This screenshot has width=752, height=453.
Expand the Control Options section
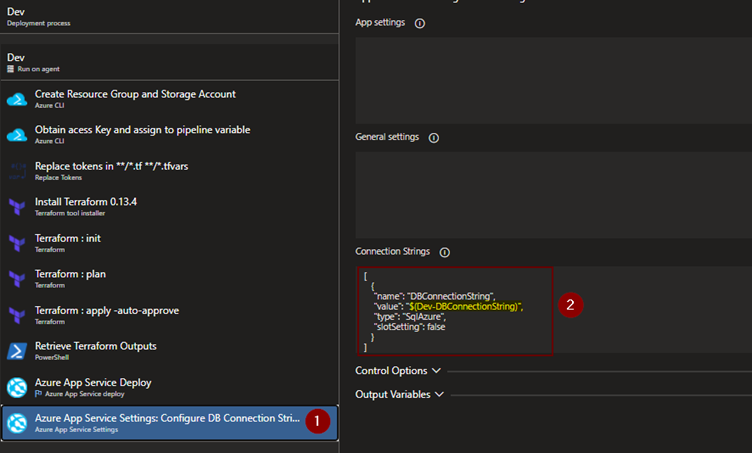(398, 371)
